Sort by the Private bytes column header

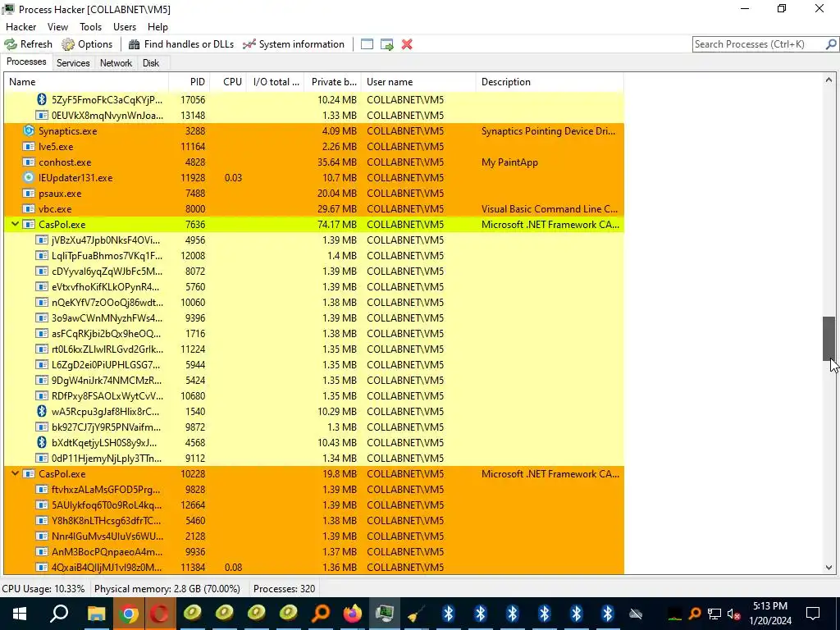[x=333, y=82]
